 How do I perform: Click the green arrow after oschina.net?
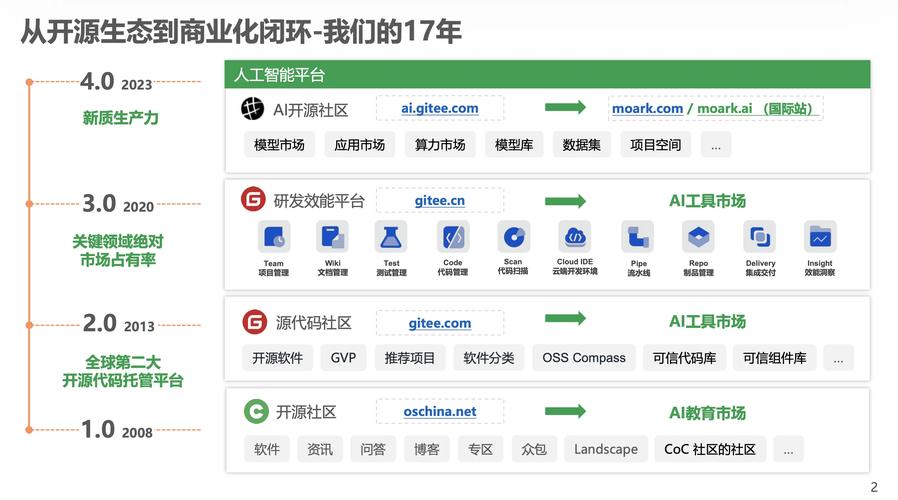[565, 411]
